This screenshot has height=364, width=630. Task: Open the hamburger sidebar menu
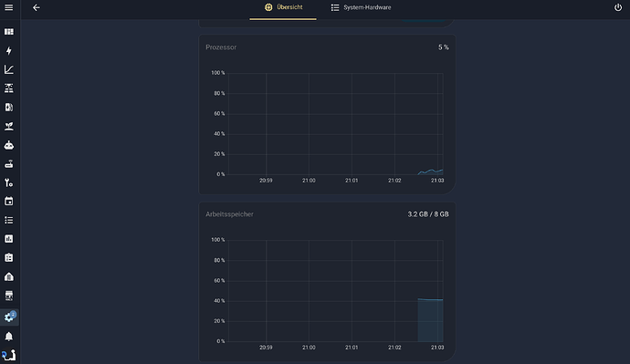pyautogui.click(x=9, y=7)
